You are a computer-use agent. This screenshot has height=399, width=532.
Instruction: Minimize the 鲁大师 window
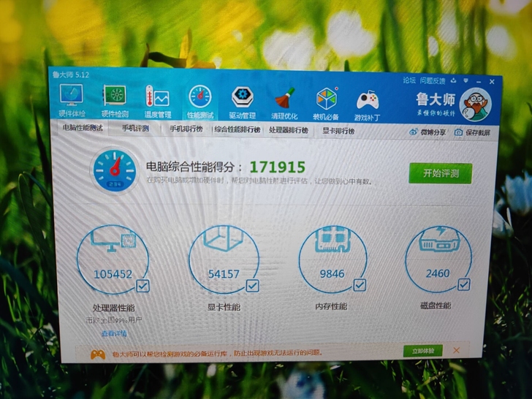pos(479,82)
